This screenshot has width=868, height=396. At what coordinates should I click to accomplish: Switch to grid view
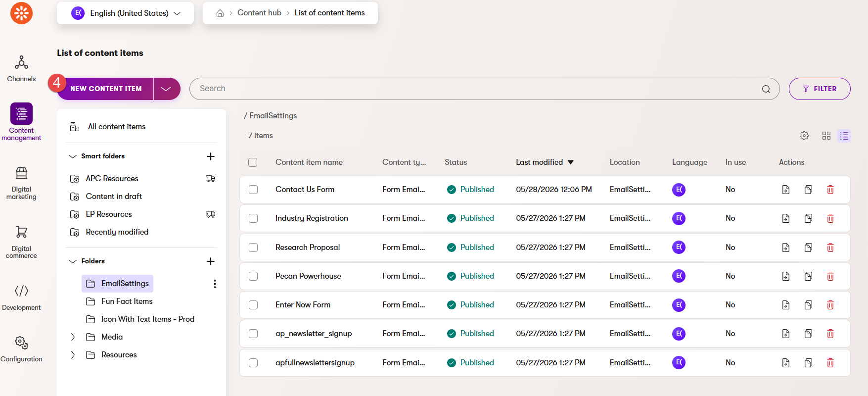826,136
